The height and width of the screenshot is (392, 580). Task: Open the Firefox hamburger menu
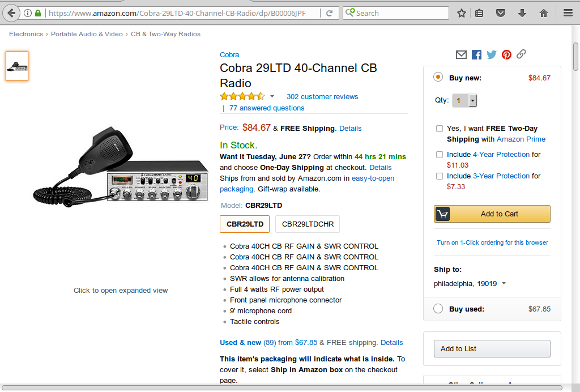tap(568, 13)
